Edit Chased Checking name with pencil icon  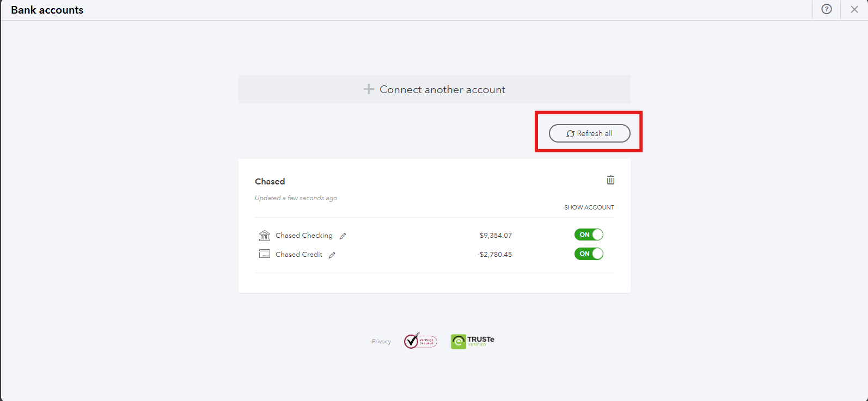pos(343,236)
